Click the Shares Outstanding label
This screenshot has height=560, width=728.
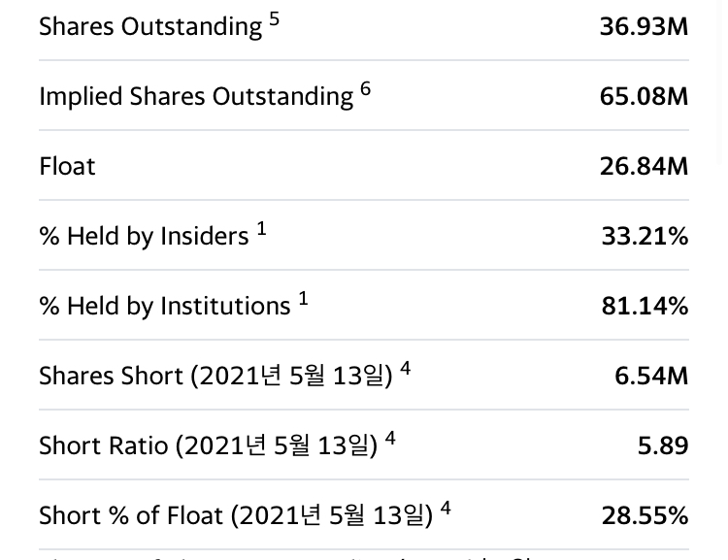[149, 27]
